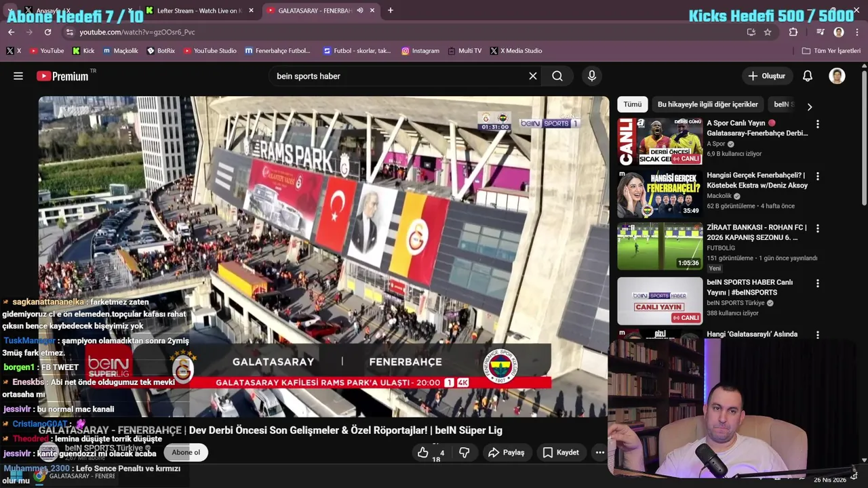The image size is (868, 488).
Task: Open options for ZİRAAT BANKASI - ROHAN FC
Action: point(818,228)
